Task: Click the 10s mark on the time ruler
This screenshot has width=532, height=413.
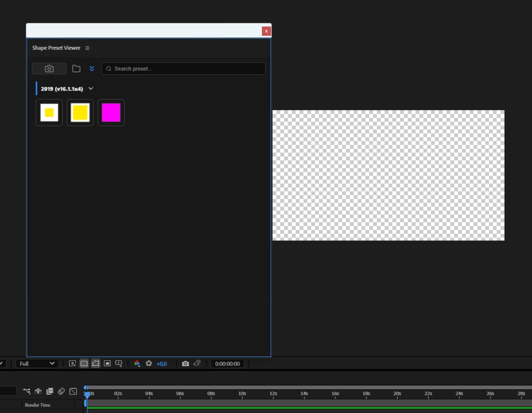Action: 242,394
